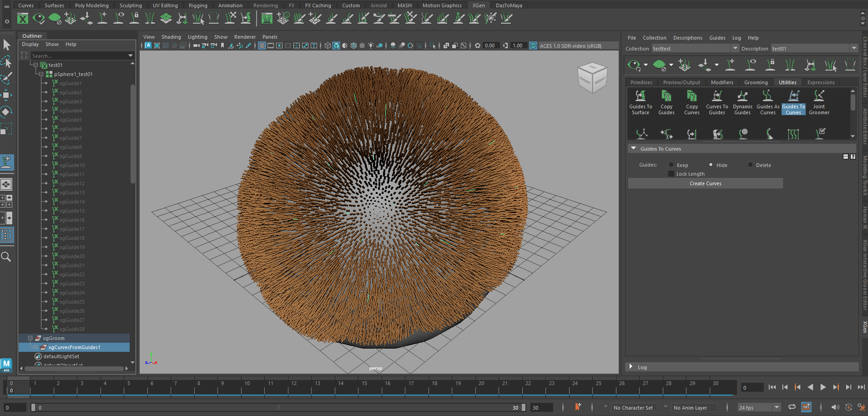868x416 pixels.
Task: Select the Joint Groomer utility icon
Action: pyautogui.click(x=819, y=96)
